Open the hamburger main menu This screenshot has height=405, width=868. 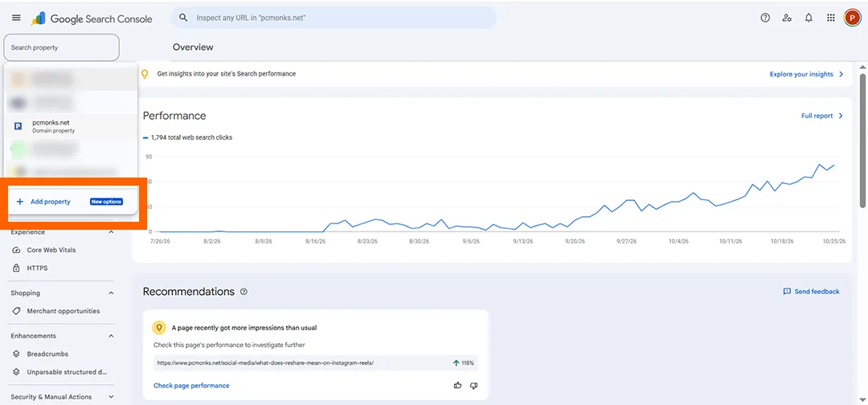click(16, 18)
